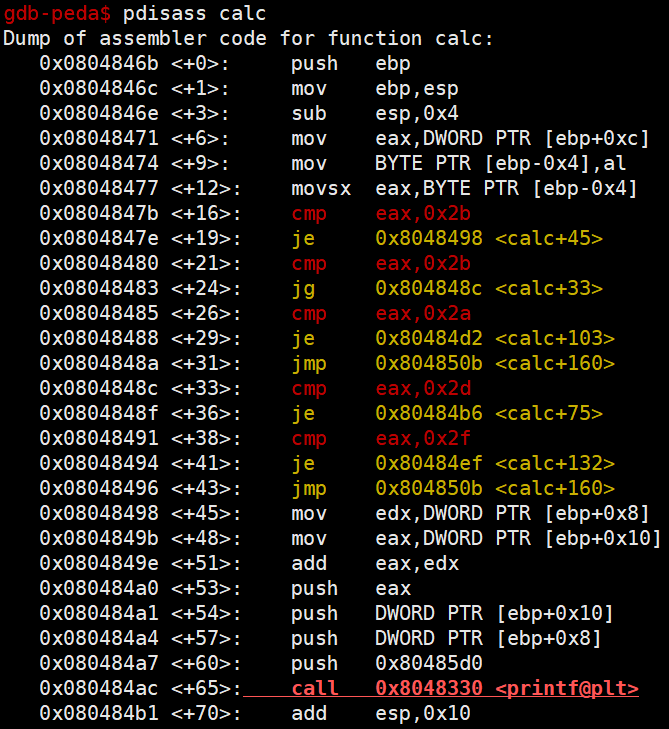Select the push 0x80485d0 operand
669x729 pixels.
pos(429,663)
